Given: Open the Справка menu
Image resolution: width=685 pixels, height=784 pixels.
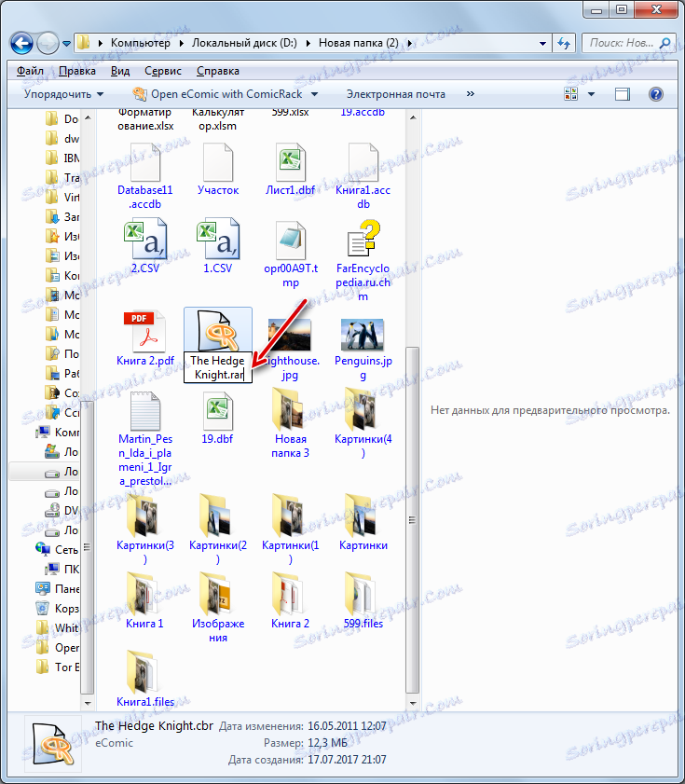Looking at the screenshot, I should tap(217, 71).
